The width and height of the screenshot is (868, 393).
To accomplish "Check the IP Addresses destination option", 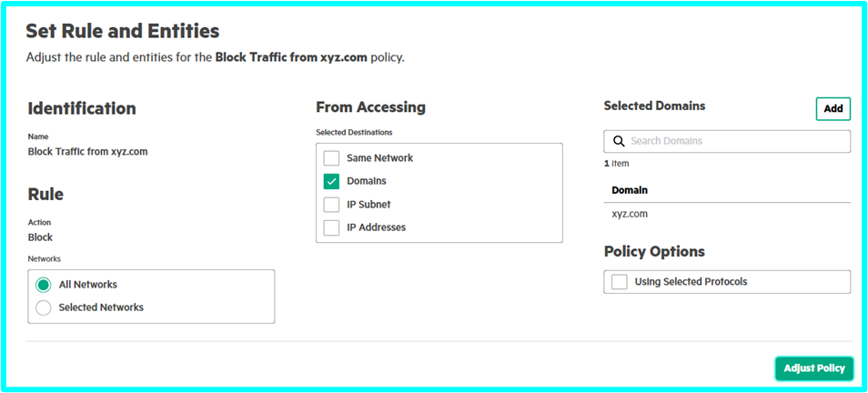I will (331, 227).
